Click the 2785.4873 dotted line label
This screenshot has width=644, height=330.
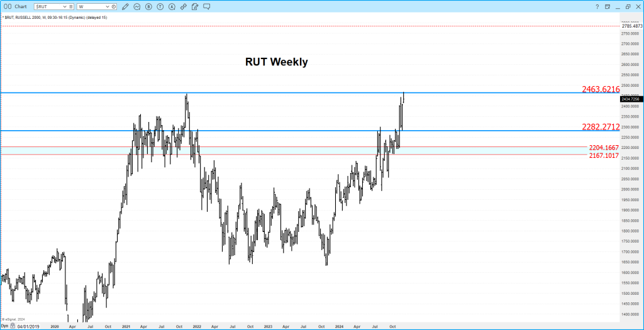pos(632,26)
